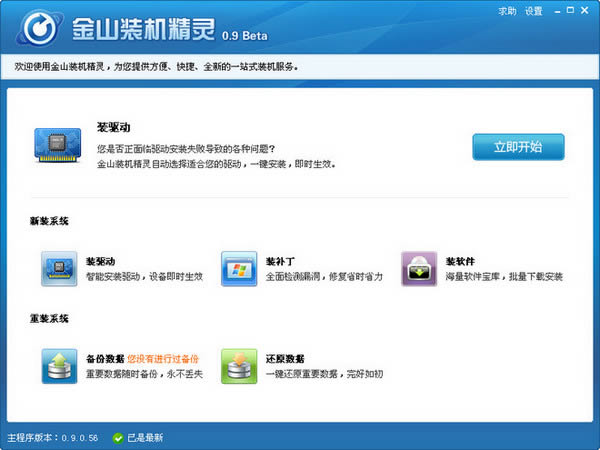The image size is (600, 450).
Task: Select the 装补丁 Windows patch icon
Action: (239, 269)
